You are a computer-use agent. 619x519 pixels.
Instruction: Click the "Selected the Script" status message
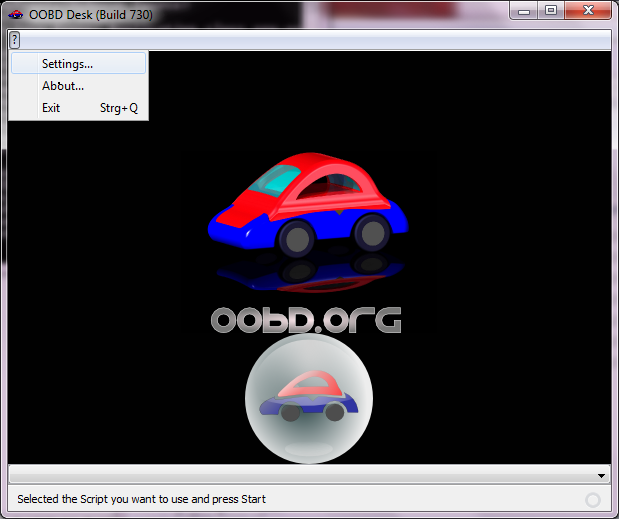pyautogui.click(x=141, y=499)
